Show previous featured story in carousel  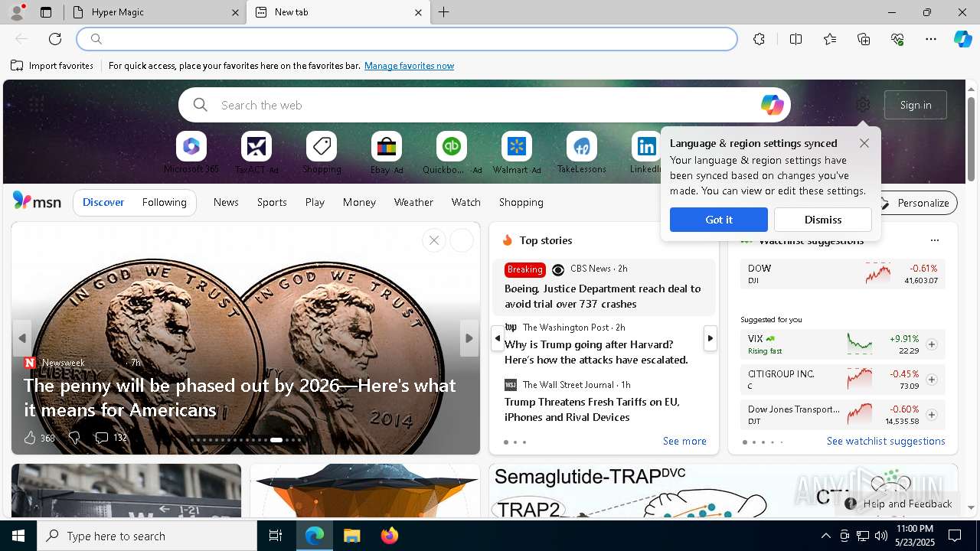coord(22,338)
